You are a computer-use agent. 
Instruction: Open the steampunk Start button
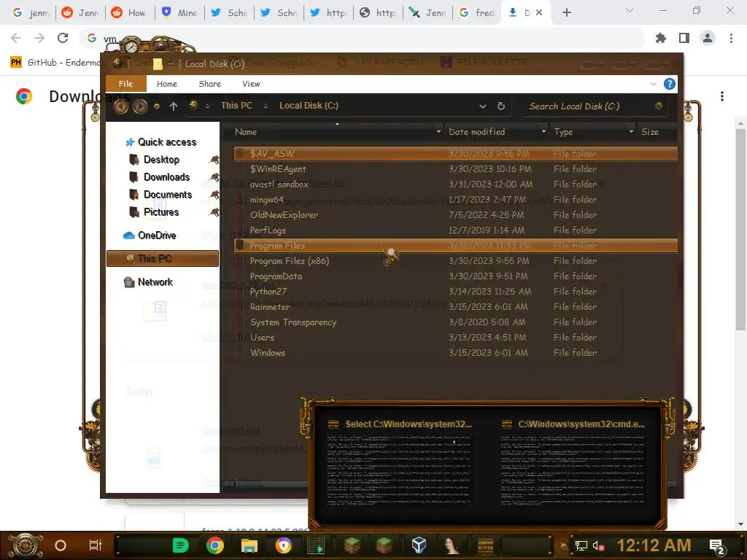point(26,545)
